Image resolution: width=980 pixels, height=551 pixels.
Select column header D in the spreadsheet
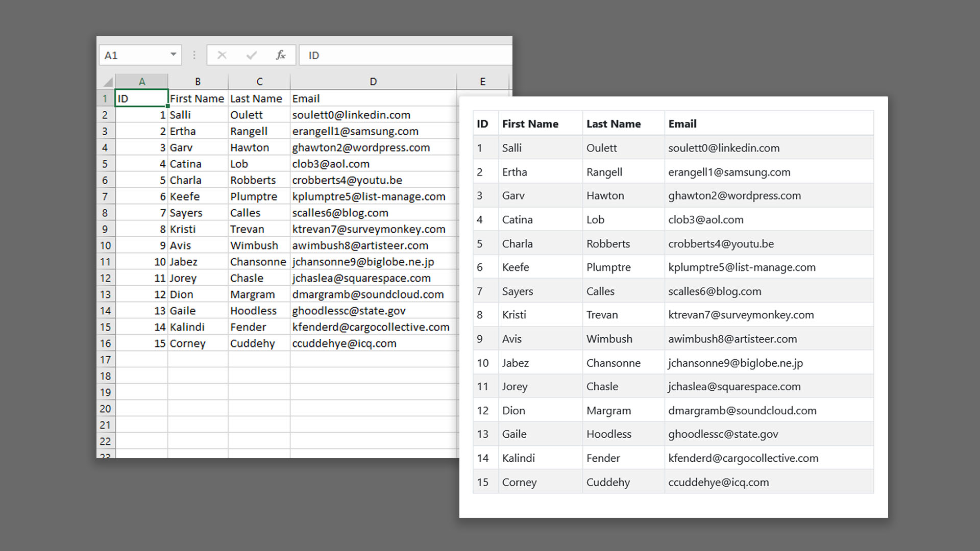[373, 81]
